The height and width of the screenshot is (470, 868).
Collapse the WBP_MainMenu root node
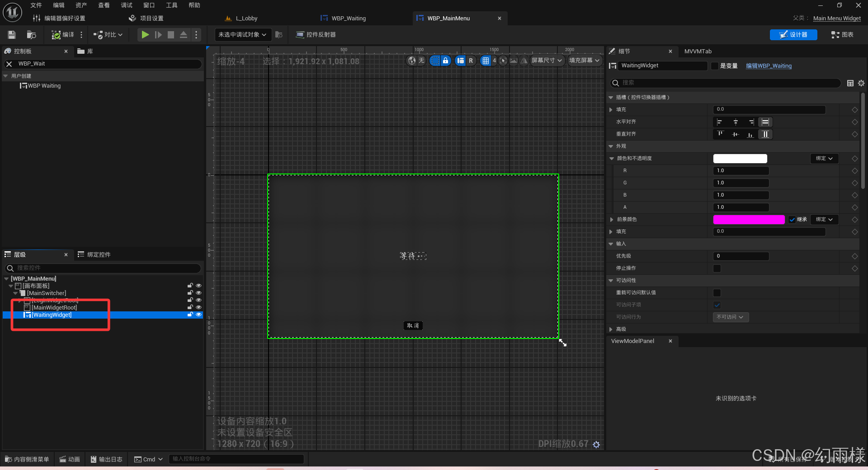pyautogui.click(x=6, y=279)
